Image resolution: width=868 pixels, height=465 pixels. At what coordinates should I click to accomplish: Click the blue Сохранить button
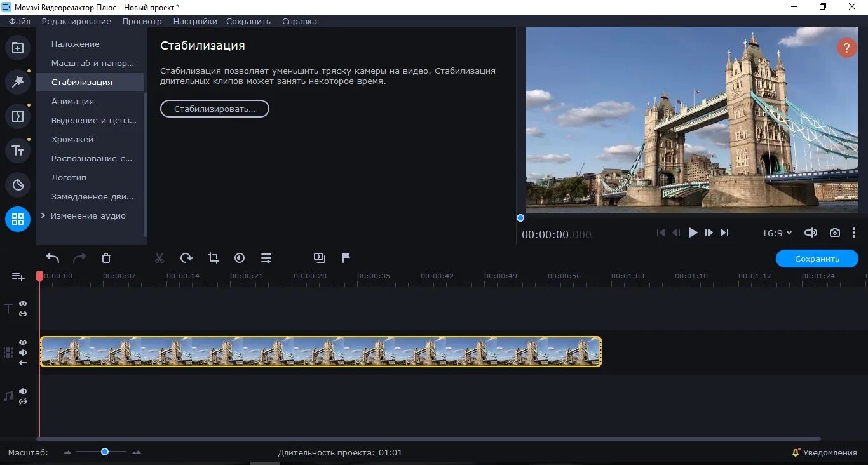(x=817, y=259)
